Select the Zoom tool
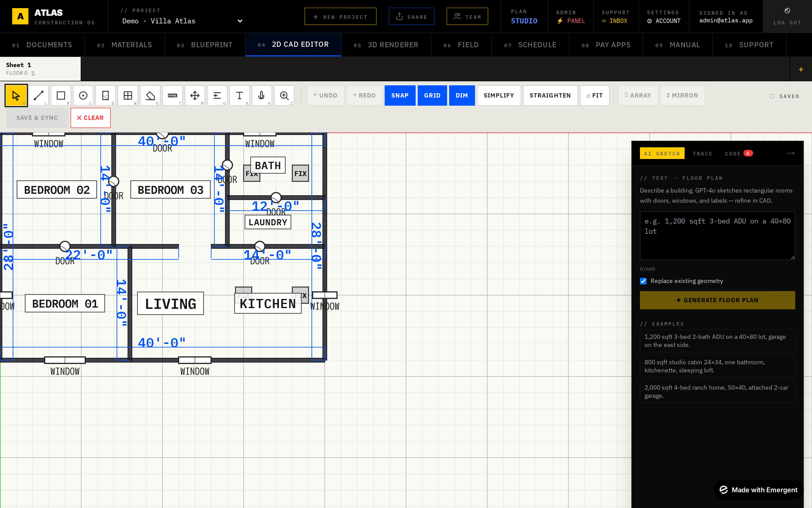The width and height of the screenshot is (812, 508). coord(284,96)
